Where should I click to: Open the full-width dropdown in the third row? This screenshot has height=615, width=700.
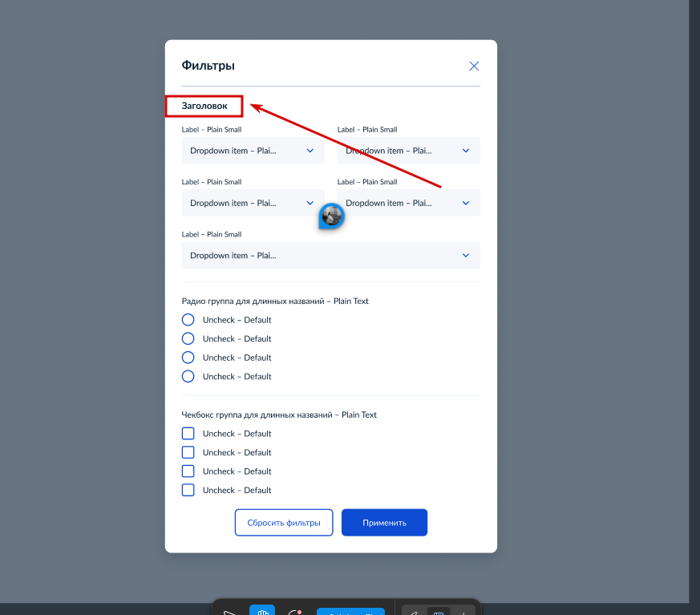click(x=331, y=255)
